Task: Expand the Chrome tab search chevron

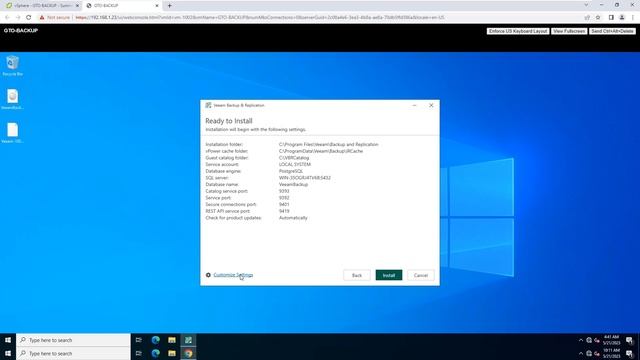Action: click(x=586, y=5)
